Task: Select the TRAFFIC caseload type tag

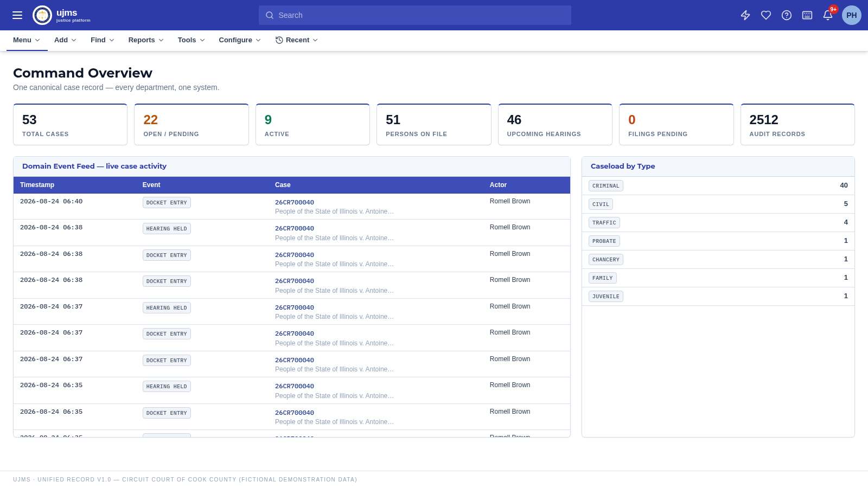Action: pyautogui.click(x=604, y=223)
